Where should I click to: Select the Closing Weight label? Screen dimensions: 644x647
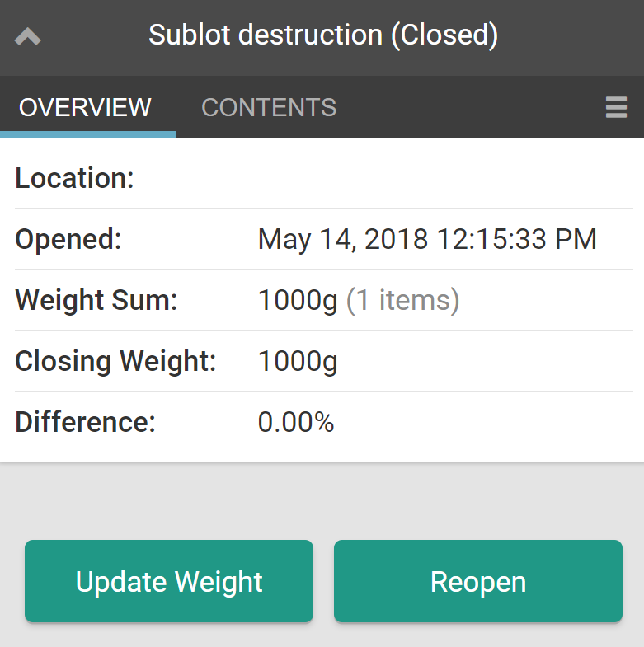point(115,361)
